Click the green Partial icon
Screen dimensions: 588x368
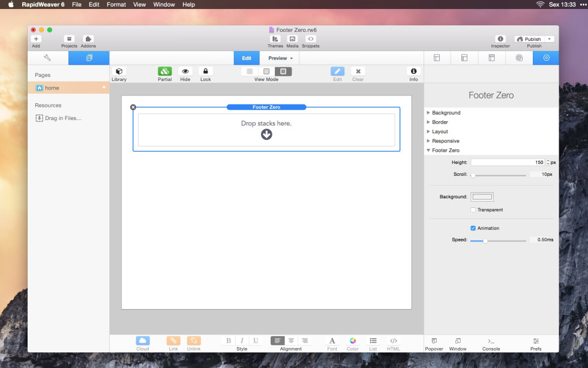(164, 71)
